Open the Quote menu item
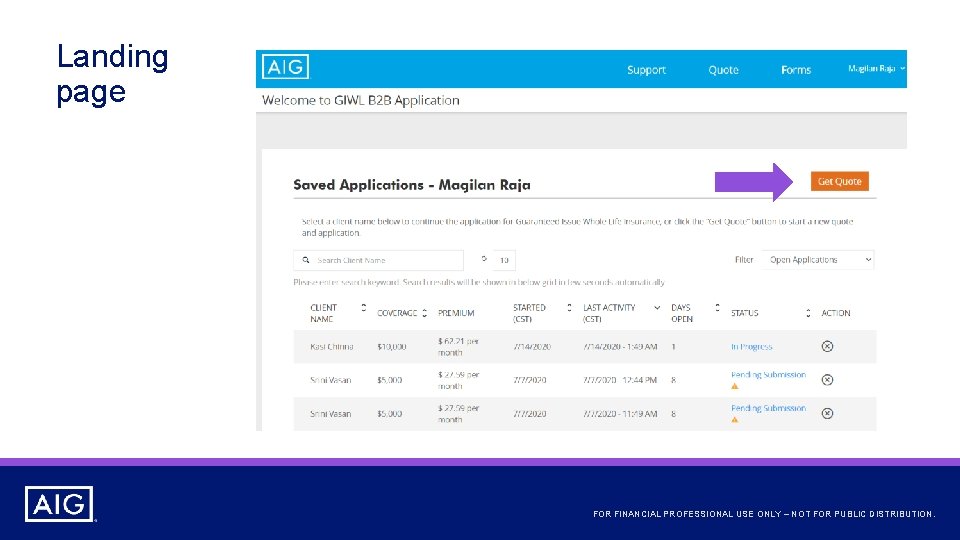 click(723, 70)
